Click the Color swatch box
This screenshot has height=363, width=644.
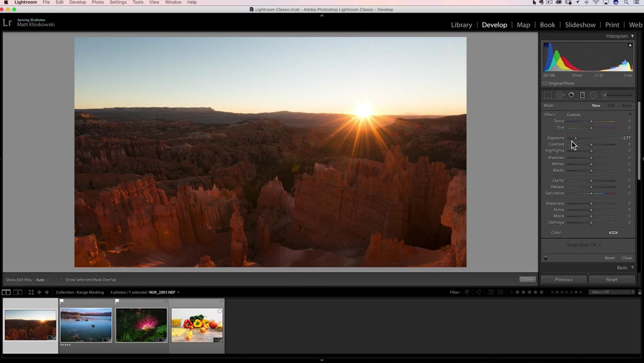(613, 233)
